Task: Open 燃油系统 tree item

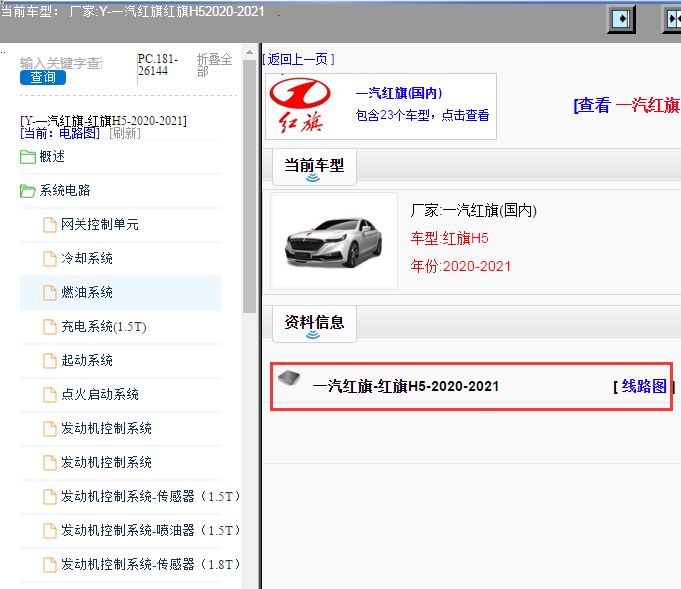Action: tap(86, 292)
